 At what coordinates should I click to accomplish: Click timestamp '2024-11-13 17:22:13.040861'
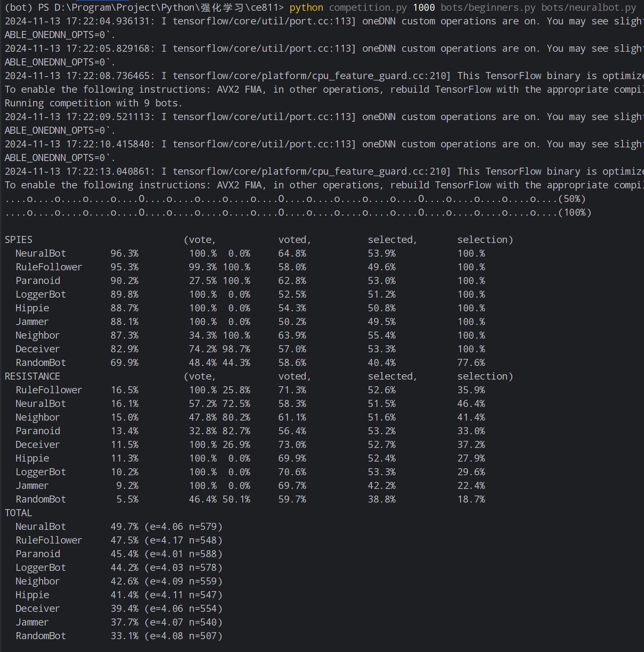click(77, 171)
